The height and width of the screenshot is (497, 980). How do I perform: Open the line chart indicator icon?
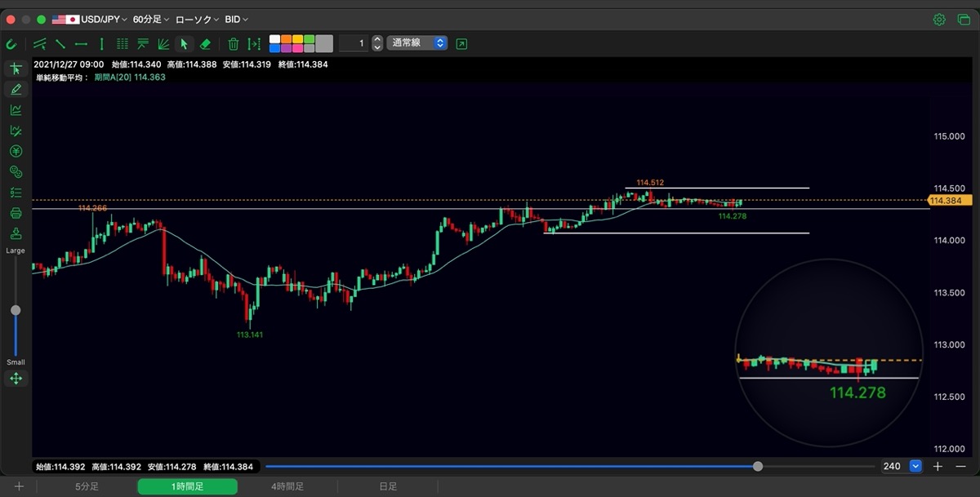(x=16, y=110)
